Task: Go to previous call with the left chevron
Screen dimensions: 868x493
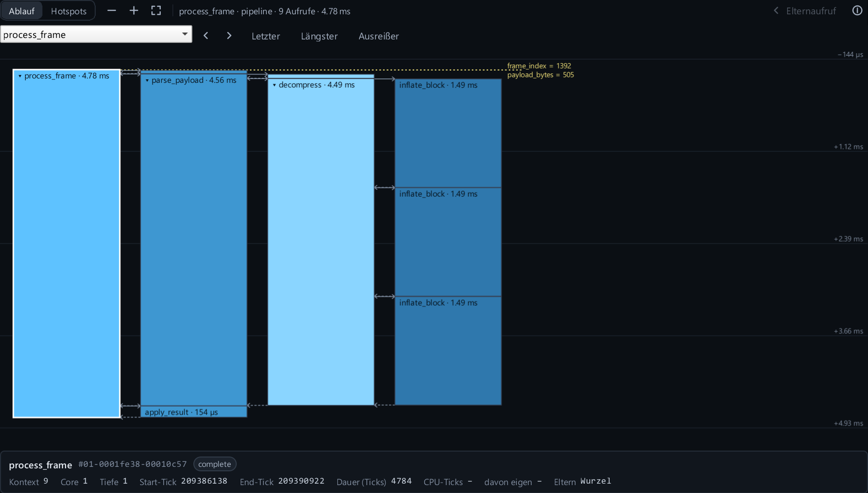Action: (x=206, y=35)
